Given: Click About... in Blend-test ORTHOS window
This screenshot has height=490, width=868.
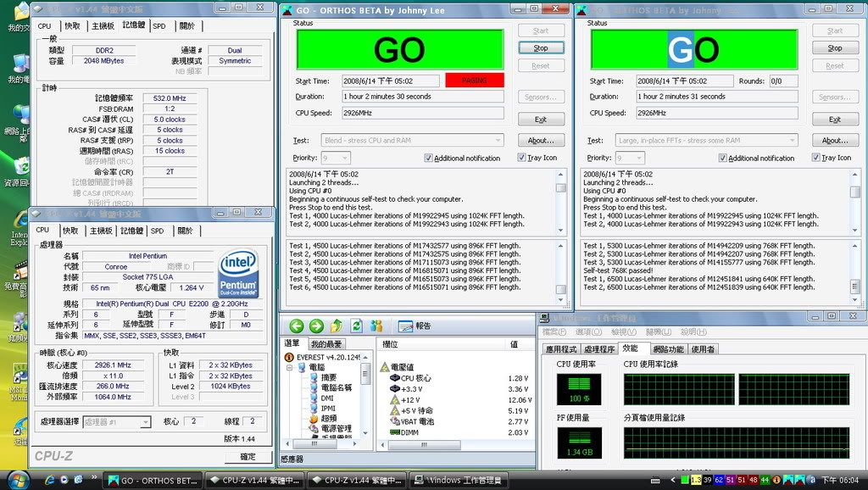Looking at the screenshot, I should tap(541, 141).
